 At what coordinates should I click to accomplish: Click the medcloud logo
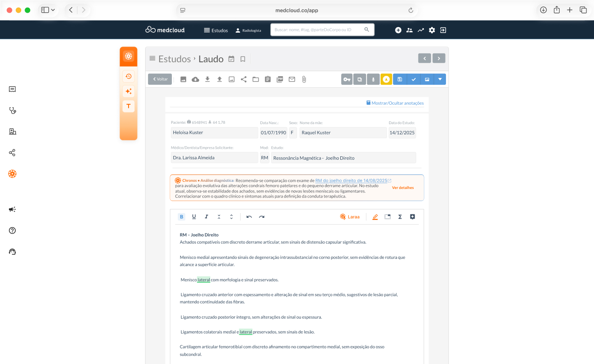point(165,30)
